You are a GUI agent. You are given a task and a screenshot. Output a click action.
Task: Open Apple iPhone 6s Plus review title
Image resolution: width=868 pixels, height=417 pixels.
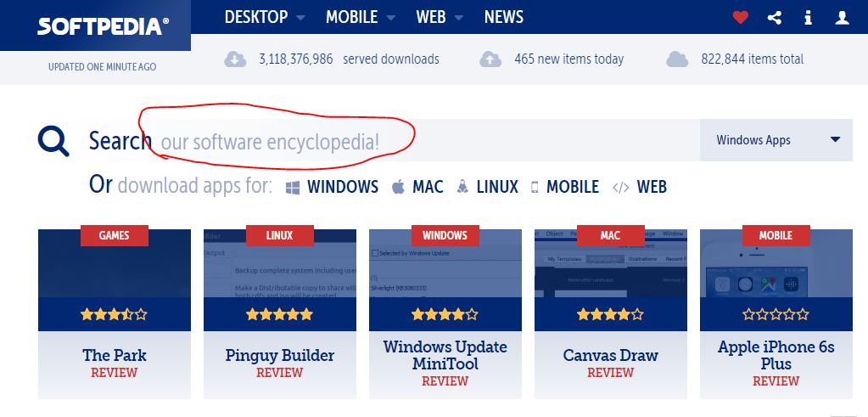(x=776, y=355)
